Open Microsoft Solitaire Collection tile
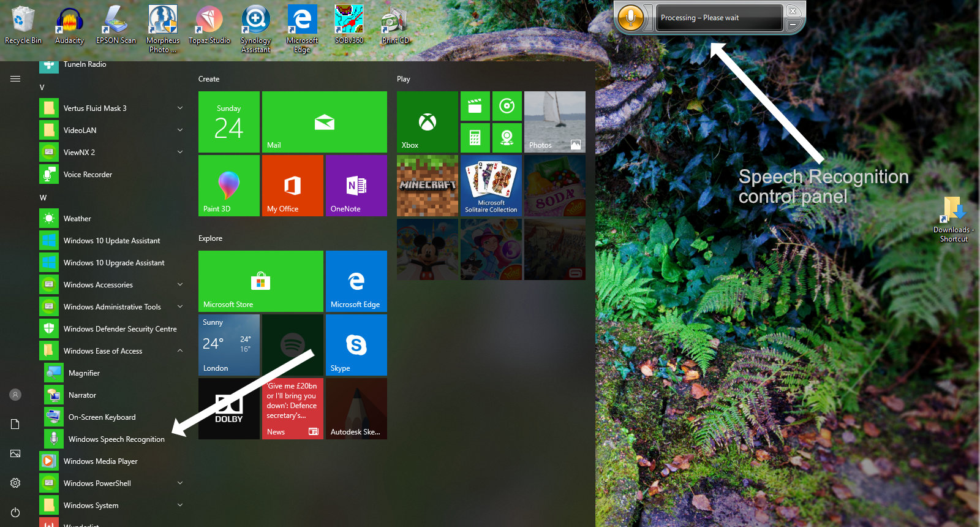 point(491,186)
